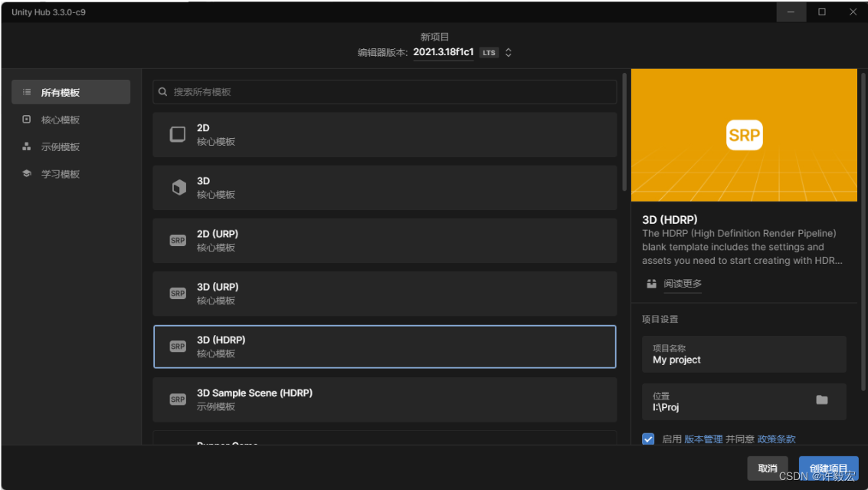This screenshot has height=490, width=868.
Task: Minimize the Unity Hub window
Action: (791, 12)
